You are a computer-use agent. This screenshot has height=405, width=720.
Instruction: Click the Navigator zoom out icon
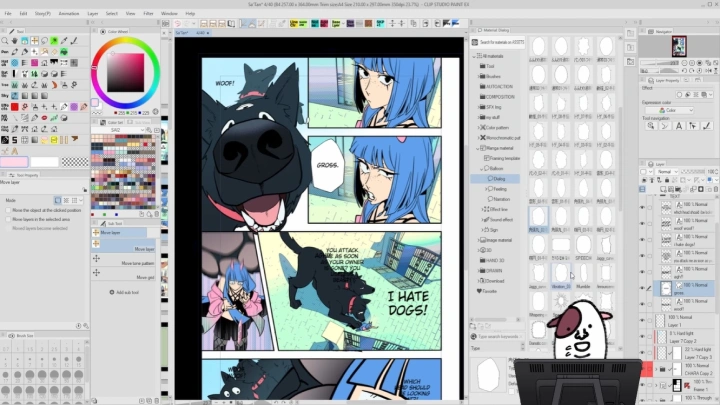point(685,63)
